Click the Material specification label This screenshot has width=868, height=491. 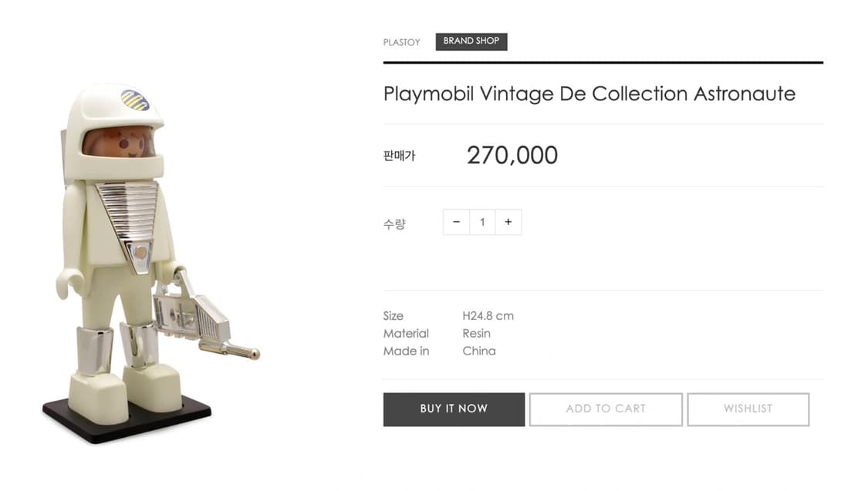pyautogui.click(x=406, y=334)
